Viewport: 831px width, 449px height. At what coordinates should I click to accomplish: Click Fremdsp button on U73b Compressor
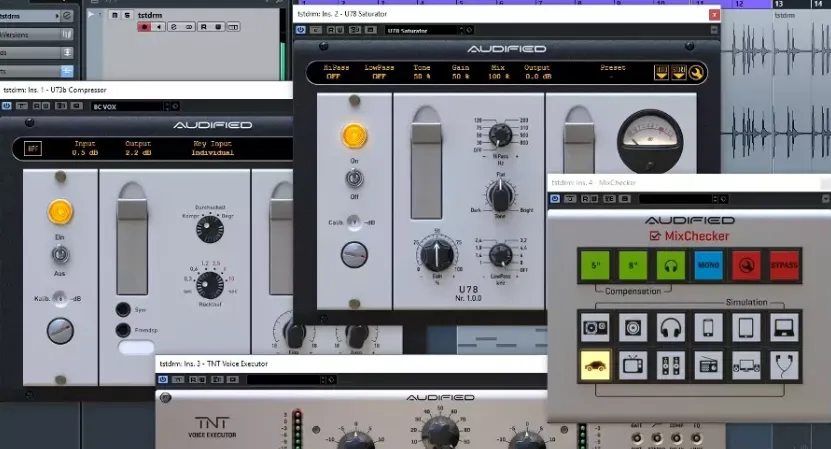[123, 330]
